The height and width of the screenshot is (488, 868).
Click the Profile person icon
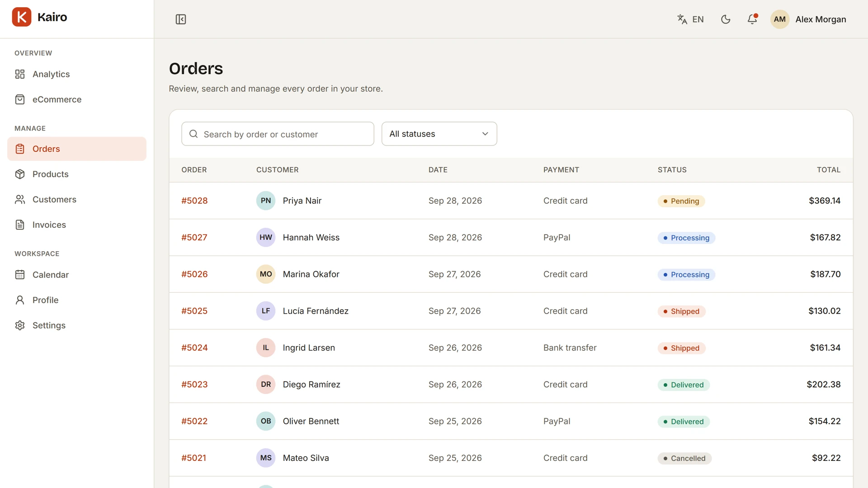click(x=20, y=300)
